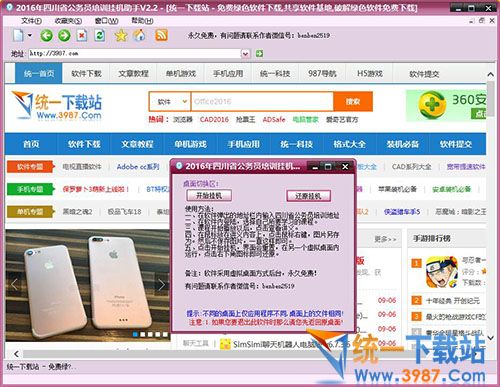Screen dimensions: 500x387
Task: Open the CAD系列大全 link
Action: (x=411, y=167)
